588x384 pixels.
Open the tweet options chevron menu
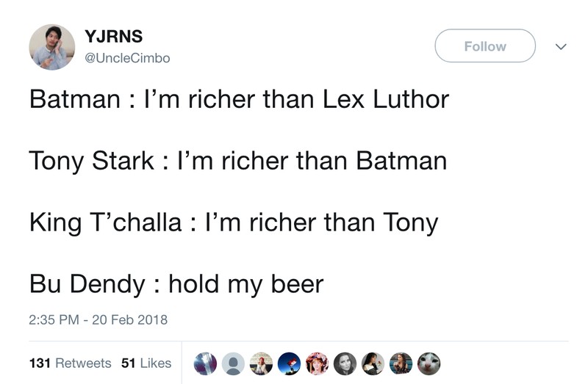560,46
